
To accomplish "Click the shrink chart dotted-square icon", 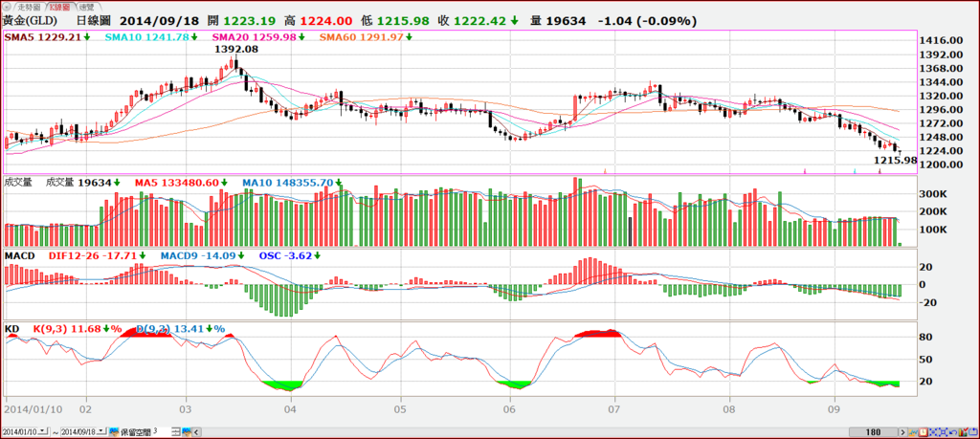I will point(933,432).
